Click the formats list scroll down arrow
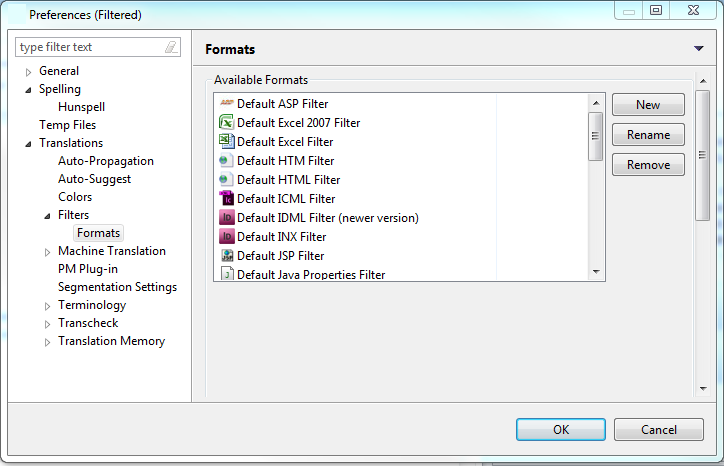Viewport: 724px width, 466px height. (596, 272)
